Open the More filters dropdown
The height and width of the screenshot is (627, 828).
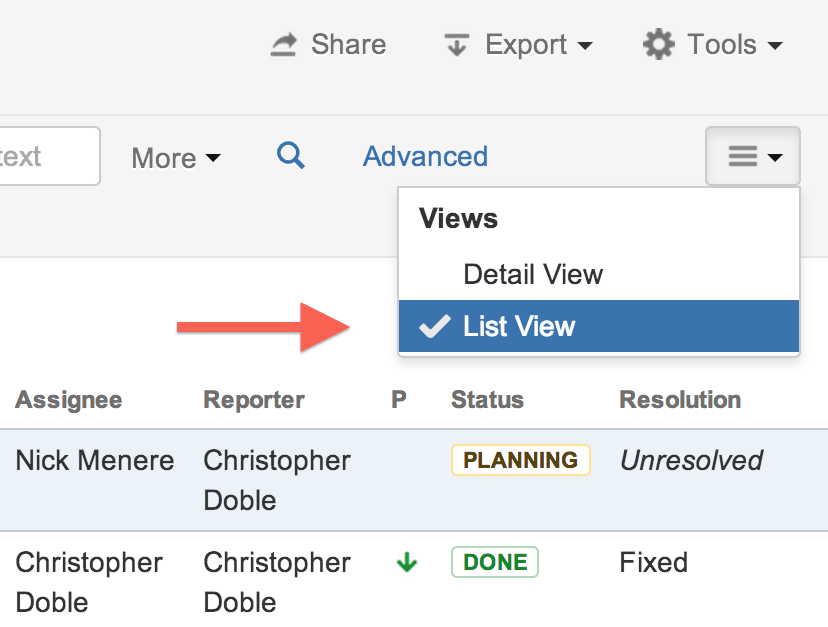(x=176, y=158)
